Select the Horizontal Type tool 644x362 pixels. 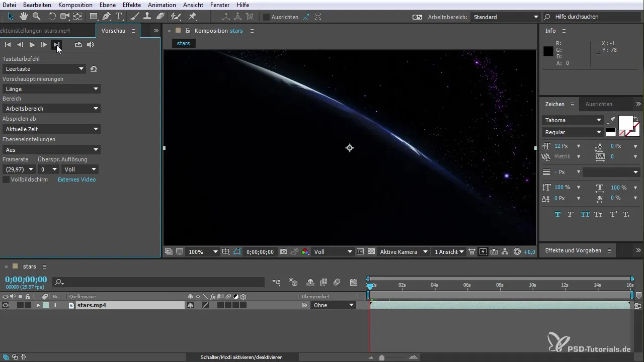pos(119,17)
